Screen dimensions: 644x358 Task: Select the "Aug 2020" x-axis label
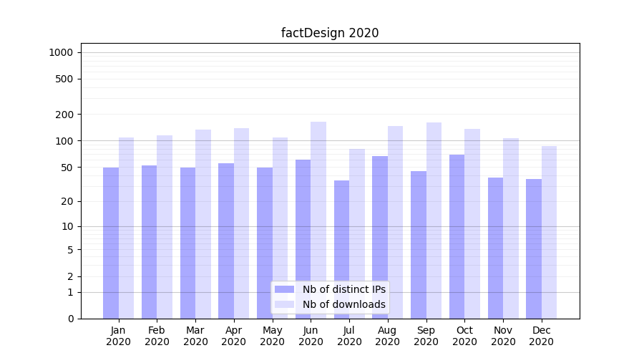coord(388,336)
